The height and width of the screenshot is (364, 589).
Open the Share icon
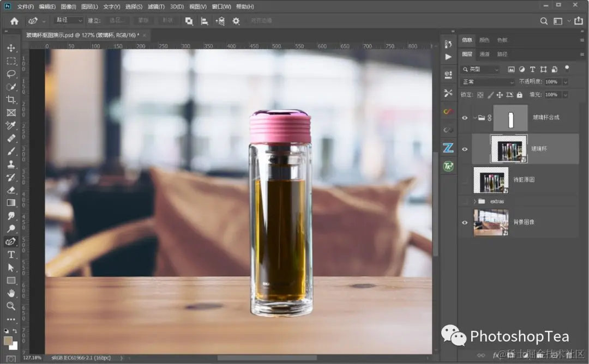tap(579, 21)
